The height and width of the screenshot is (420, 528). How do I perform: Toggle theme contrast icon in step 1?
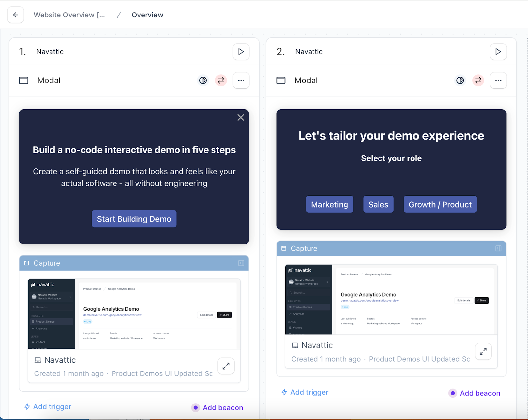(x=203, y=81)
